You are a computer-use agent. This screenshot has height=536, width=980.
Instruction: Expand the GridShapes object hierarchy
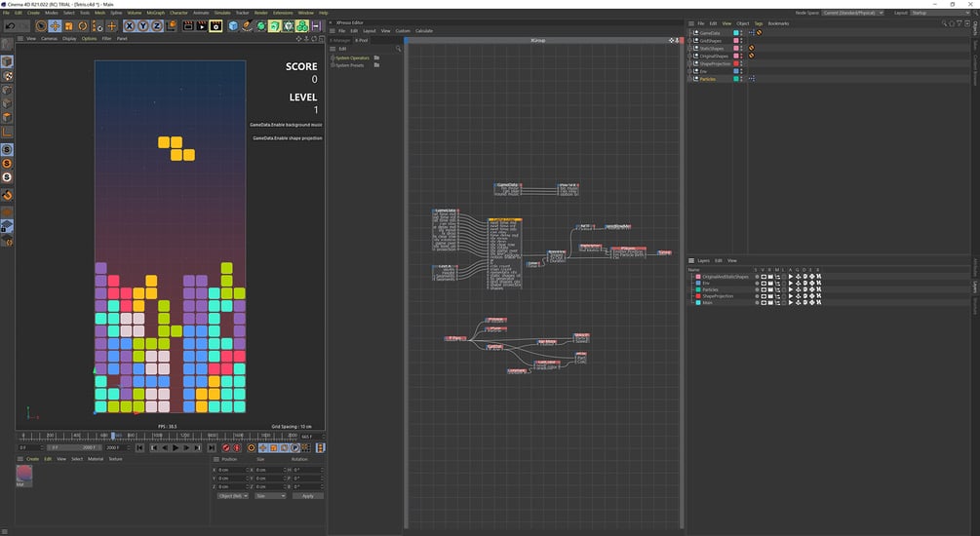tap(690, 41)
